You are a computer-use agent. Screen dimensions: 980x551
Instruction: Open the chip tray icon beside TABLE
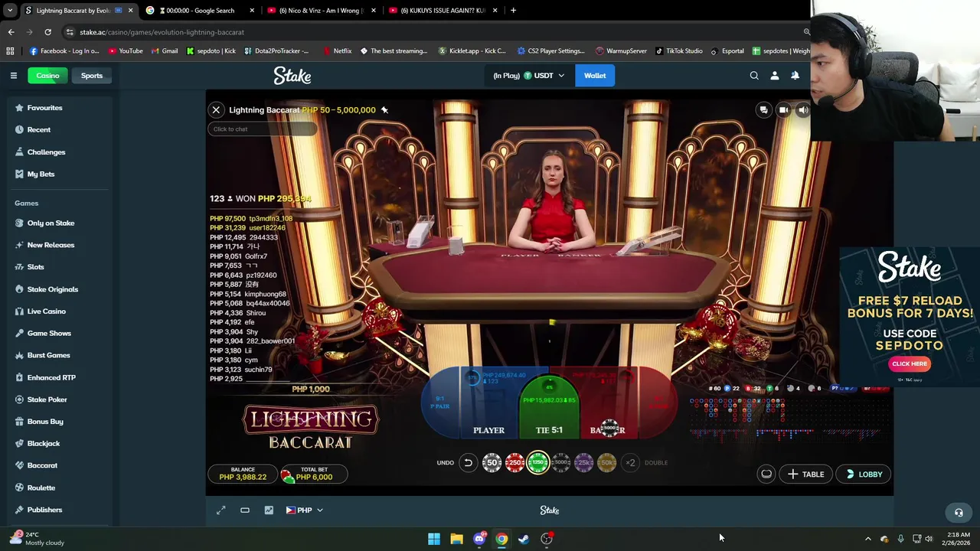[x=766, y=474]
